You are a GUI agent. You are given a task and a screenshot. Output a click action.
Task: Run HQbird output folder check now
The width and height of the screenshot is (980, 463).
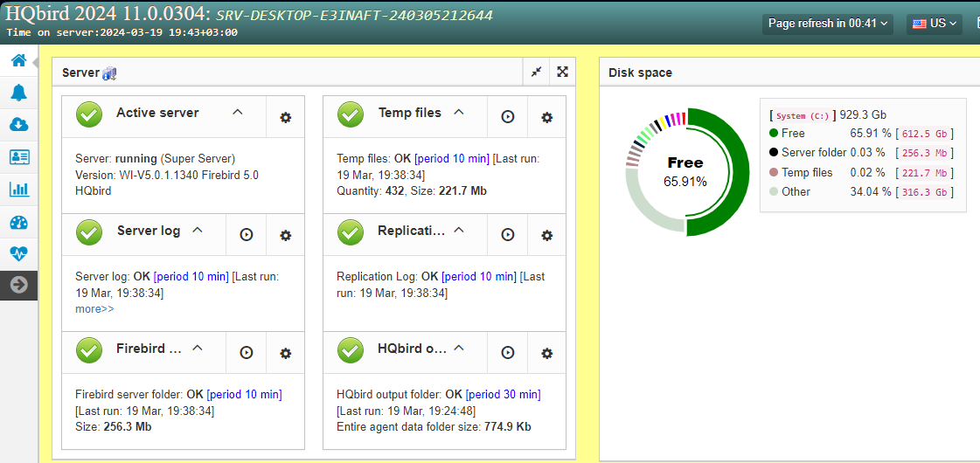click(508, 353)
